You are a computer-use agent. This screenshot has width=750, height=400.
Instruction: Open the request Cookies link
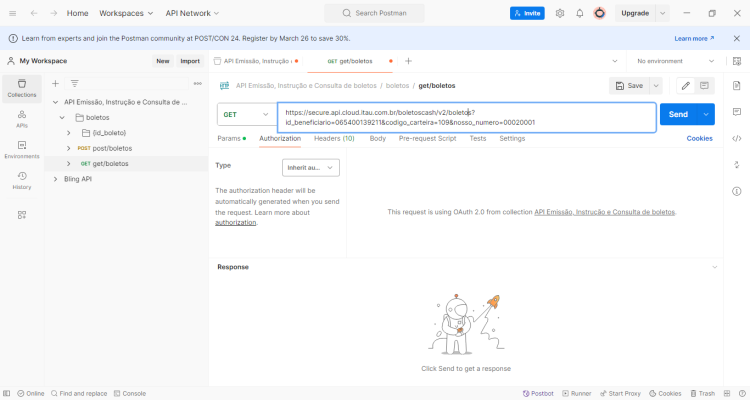[x=699, y=138]
